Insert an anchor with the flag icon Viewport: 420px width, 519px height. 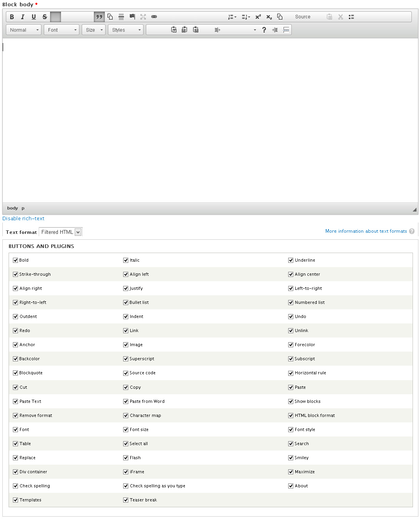point(132,17)
